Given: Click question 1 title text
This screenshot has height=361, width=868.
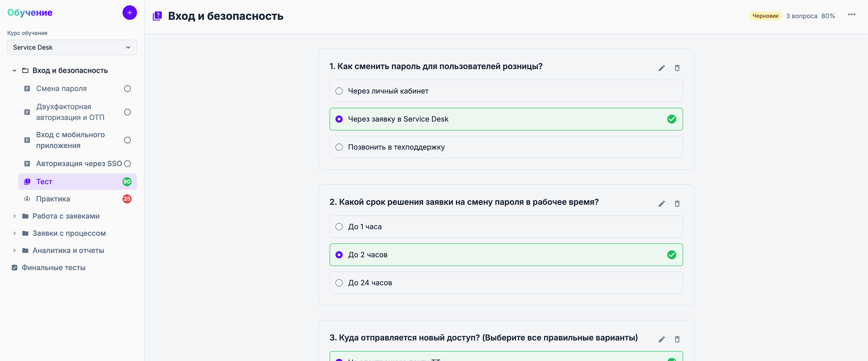Looking at the screenshot, I should tap(436, 66).
